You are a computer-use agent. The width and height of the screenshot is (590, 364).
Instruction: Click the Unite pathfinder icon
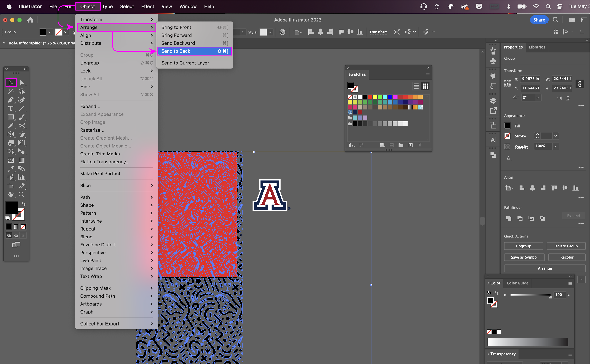pyautogui.click(x=509, y=218)
